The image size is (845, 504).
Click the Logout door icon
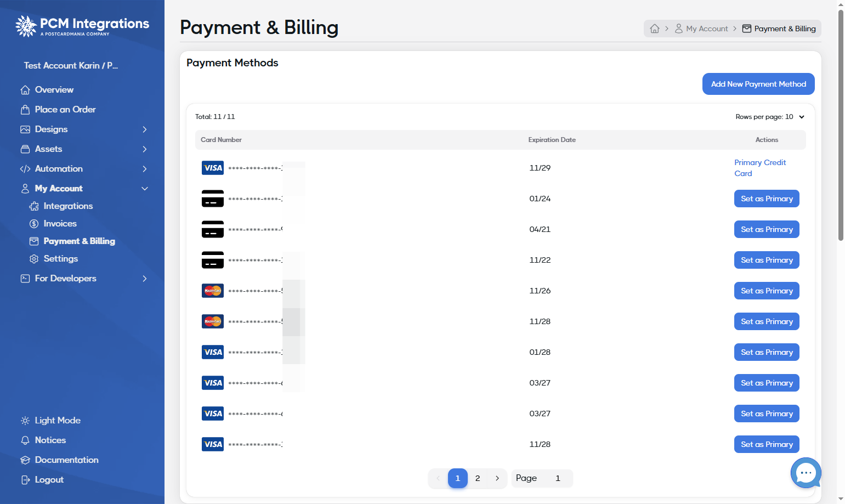click(x=25, y=480)
